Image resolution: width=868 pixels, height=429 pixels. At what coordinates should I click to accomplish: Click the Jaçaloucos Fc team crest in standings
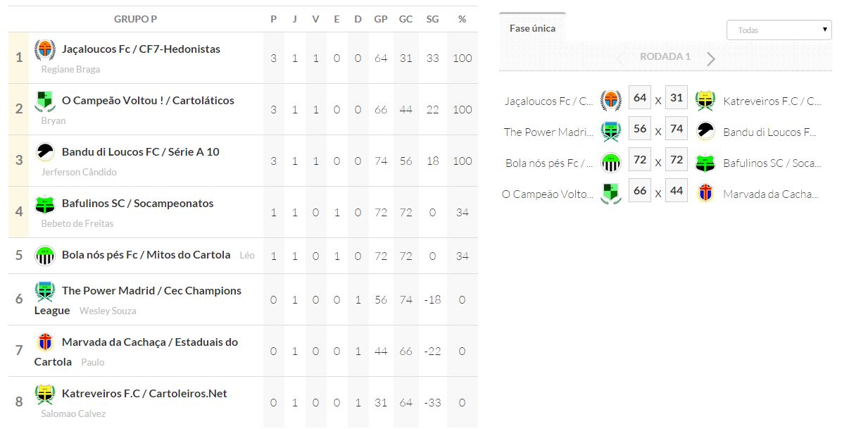tap(45, 50)
